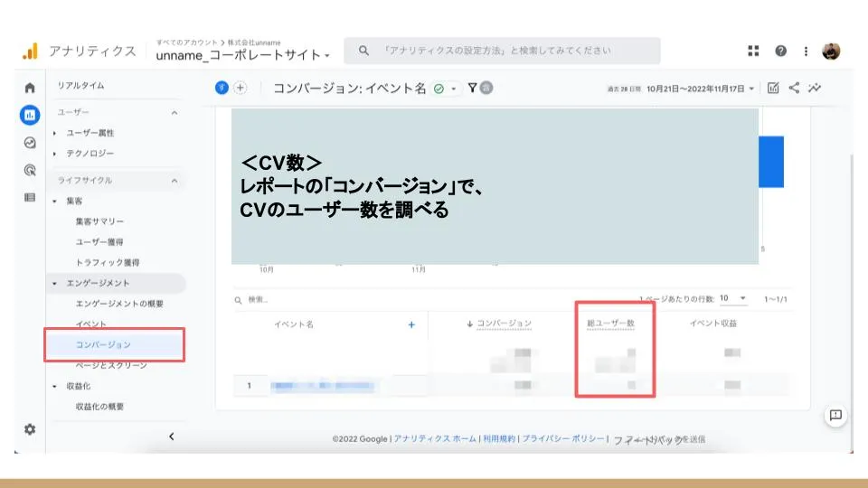The height and width of the screenshot is (488, 868).
Task: Click the プライバシー ポリシー footer link
Action: pyautogui.click(x=563, y=439)
